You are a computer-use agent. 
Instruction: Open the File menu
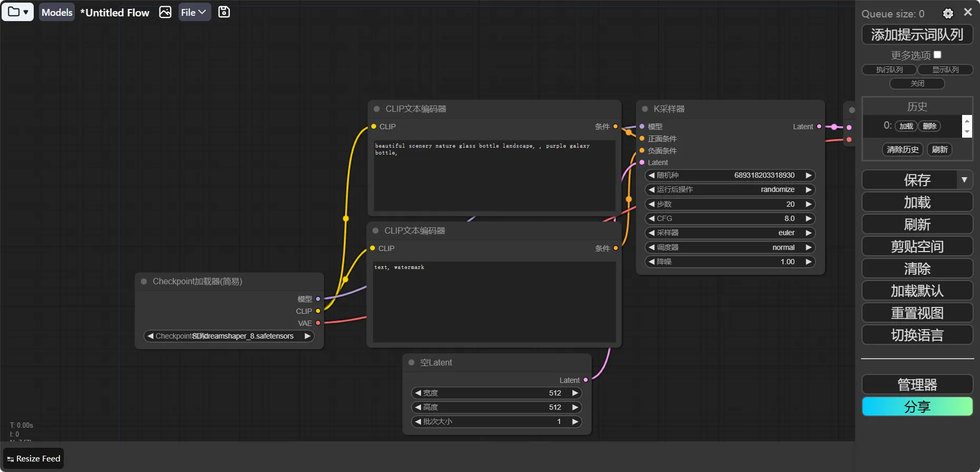coord(194,12)
